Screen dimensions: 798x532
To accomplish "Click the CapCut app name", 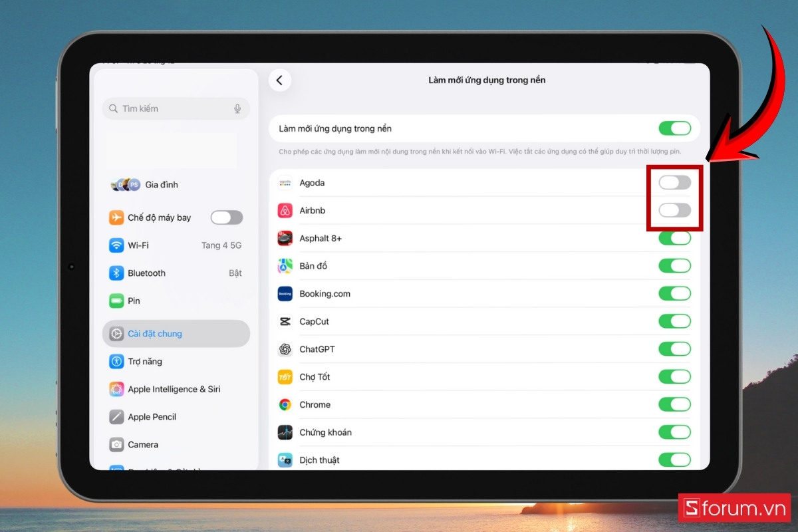I will (314, 322).
